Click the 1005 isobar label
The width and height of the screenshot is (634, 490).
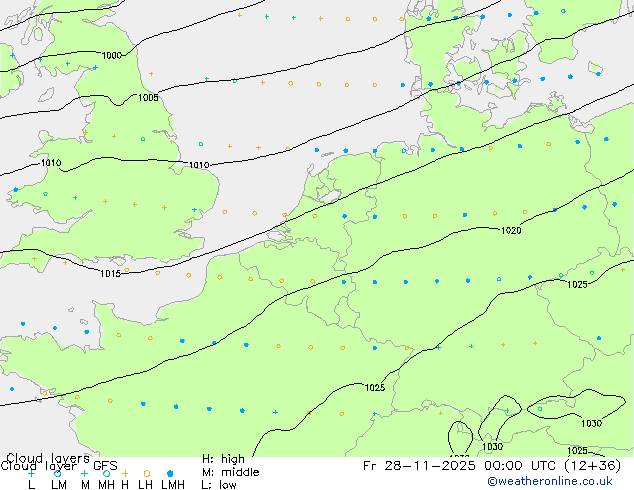click(x=148, y=97)
